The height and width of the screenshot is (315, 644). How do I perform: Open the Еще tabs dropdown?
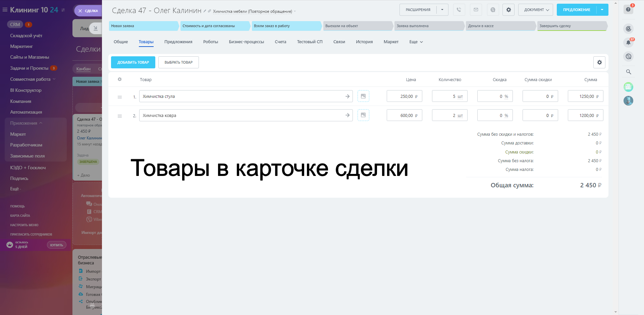(416, 42)
